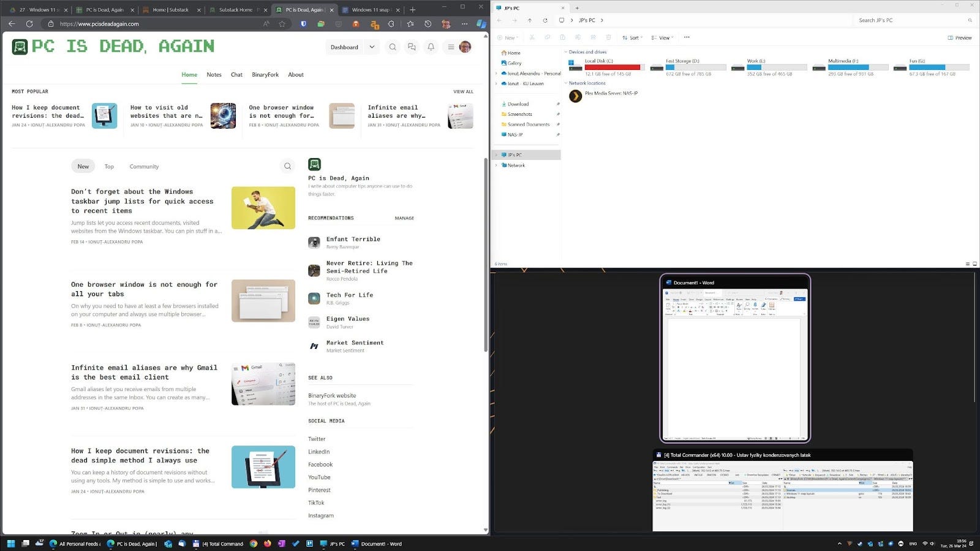Open the Plex Media Server NAS-JP icon
The height and width of the screenshot is (551, 980).
pos(576,96)
